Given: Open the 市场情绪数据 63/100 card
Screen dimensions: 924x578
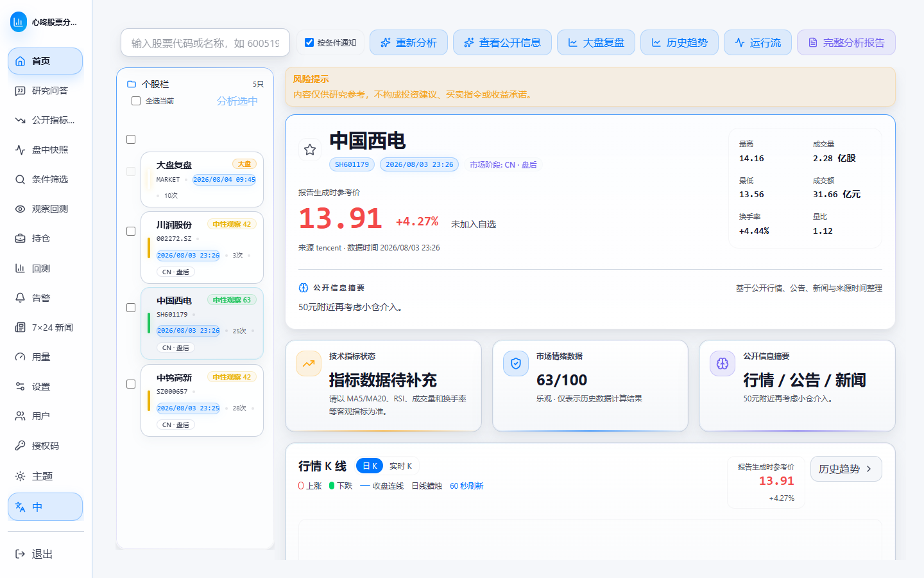Looking at the screenshot, I should 590,386.
